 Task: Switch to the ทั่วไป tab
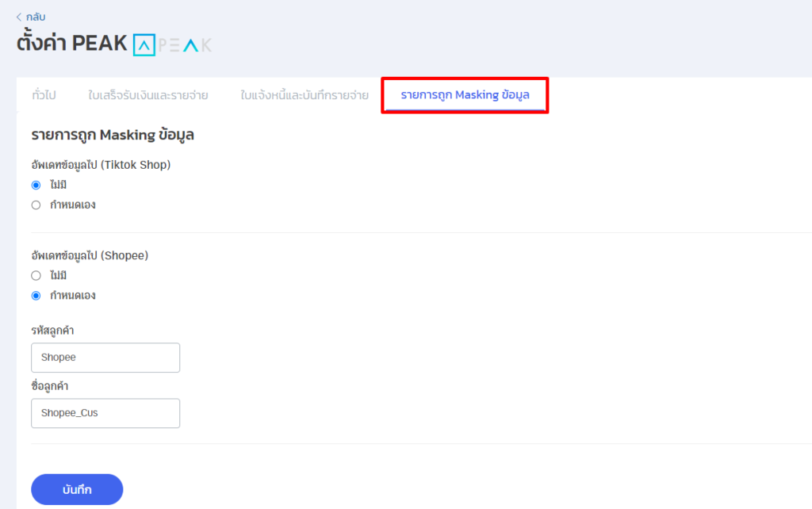44,96
